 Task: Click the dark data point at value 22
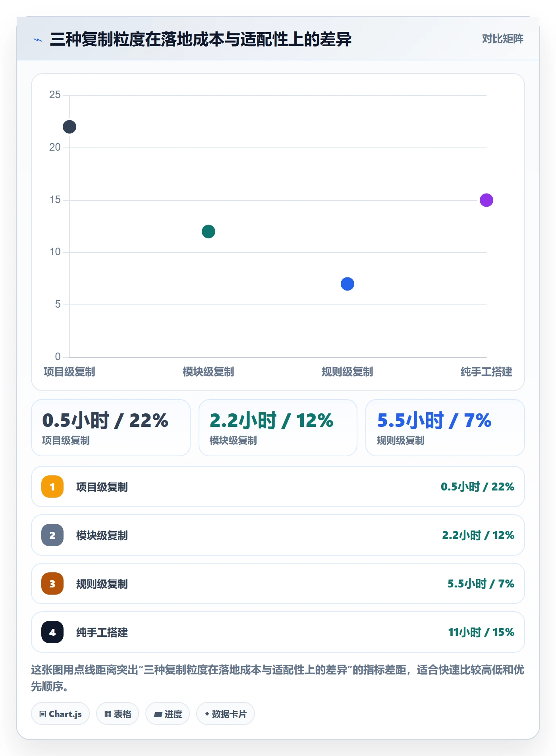point(69,127)
